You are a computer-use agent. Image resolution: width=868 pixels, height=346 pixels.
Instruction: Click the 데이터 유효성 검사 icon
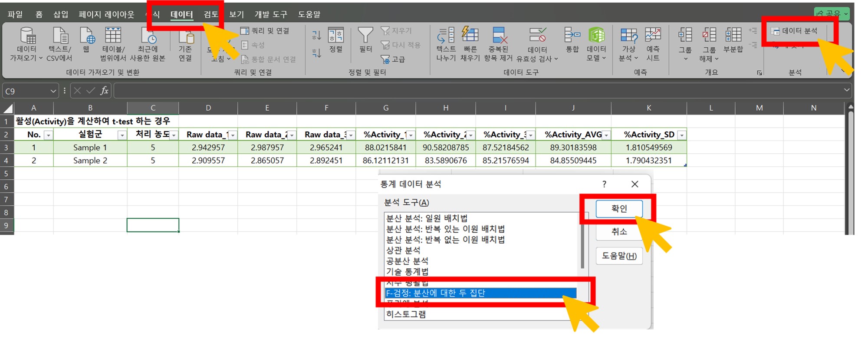537,44
